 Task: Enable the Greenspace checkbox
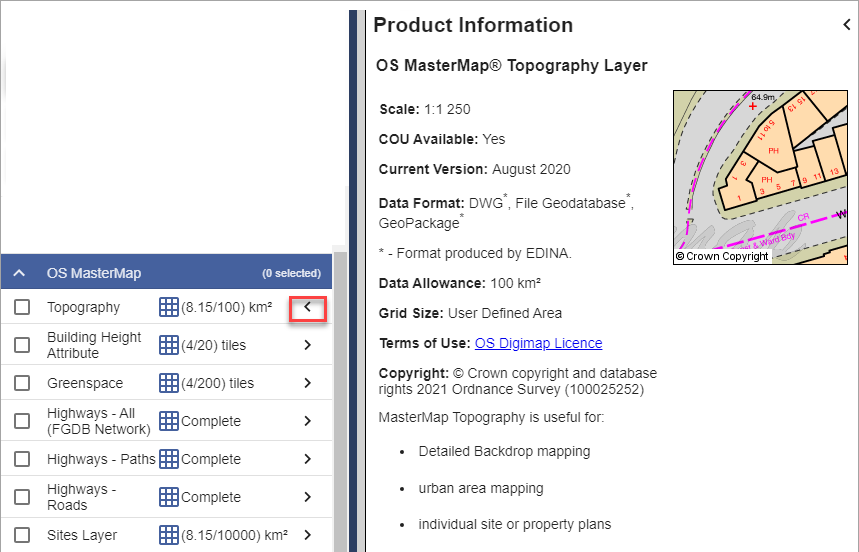tap(22, 383)
